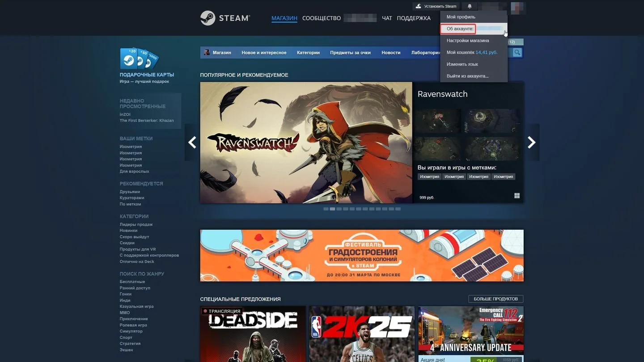
Task: Jump to first carousel page dot
Action: (326, 209)
